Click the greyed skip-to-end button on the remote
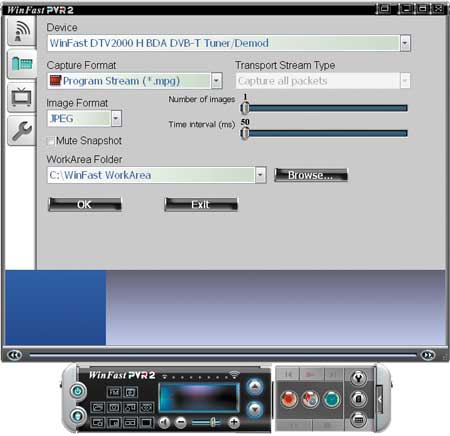This screenshot has width=450, height=436. click(x=333, y=375)
